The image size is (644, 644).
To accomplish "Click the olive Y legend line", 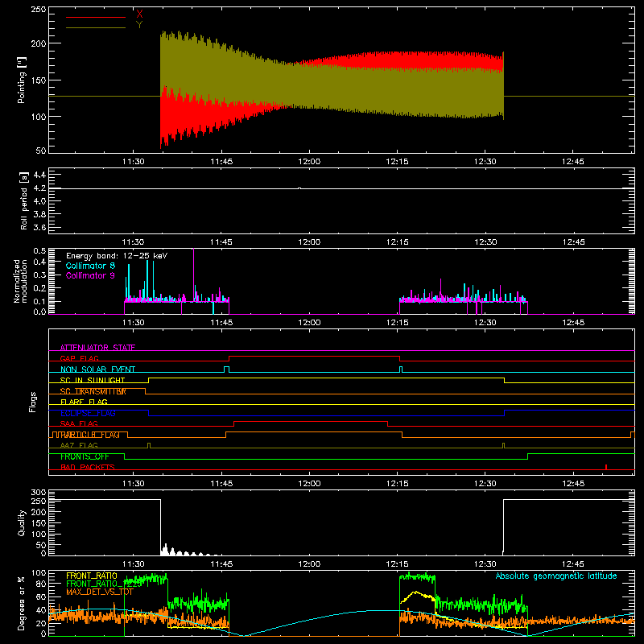I will click(95, 27).
